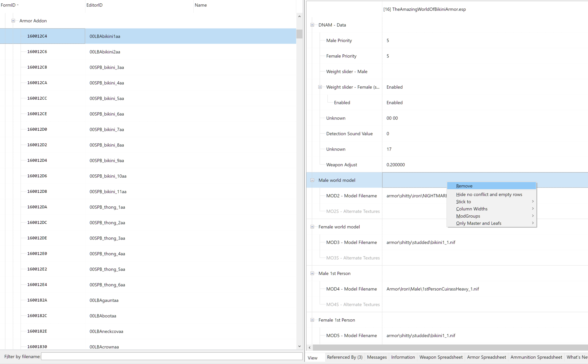Choose Remove from the context menu

tap(492, 186)
